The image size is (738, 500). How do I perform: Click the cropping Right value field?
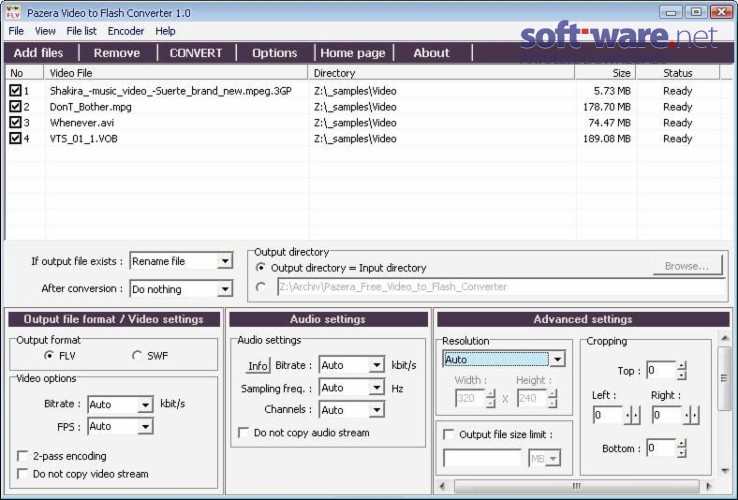tap(667, 415)
